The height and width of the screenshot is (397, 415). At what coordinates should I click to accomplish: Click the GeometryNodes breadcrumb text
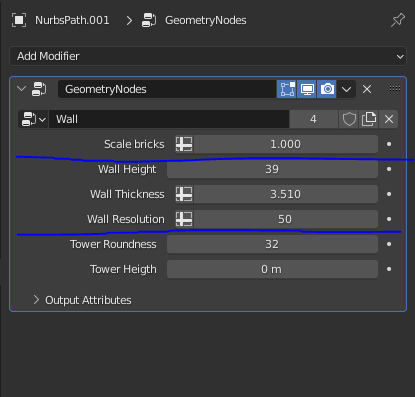tap(206, 21)
